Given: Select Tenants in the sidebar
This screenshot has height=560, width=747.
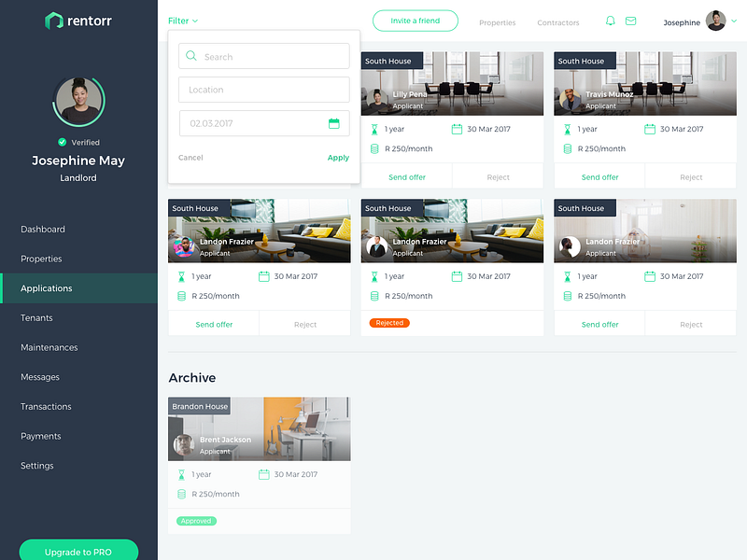Looking at the screenshot, I should coord(36,317).
